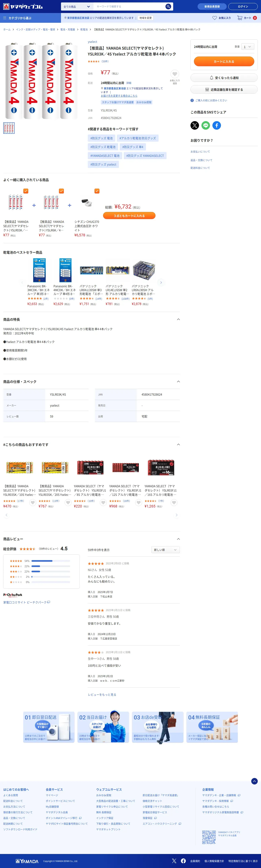Open footer Facebook icon
The height and width of the screenshot is (868, 261).
(x=183, y=861)
